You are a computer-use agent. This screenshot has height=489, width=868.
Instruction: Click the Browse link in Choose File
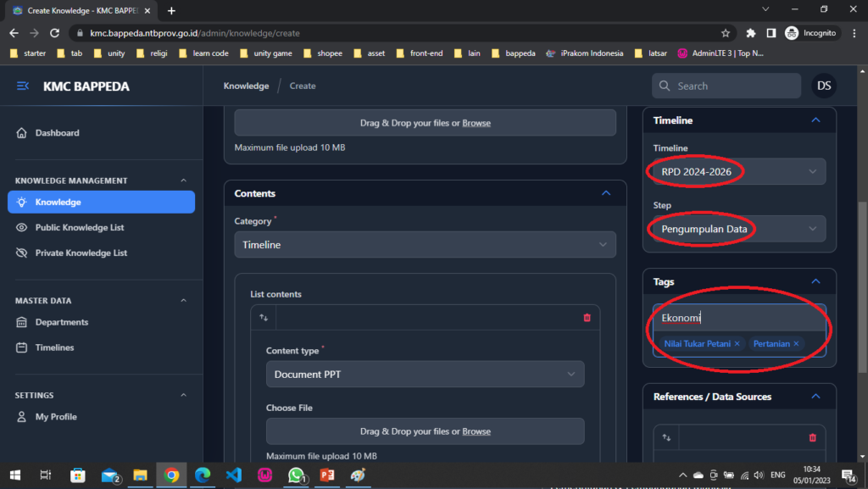476,431
